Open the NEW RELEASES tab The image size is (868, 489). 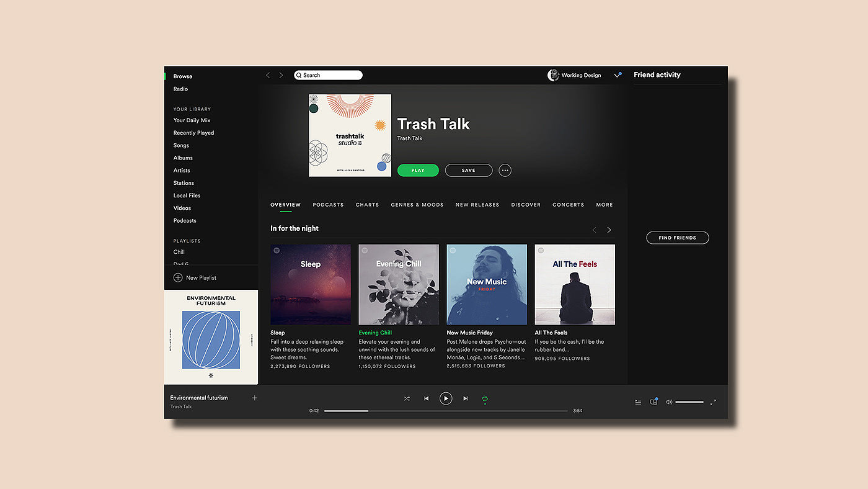(x=477, y=205)
